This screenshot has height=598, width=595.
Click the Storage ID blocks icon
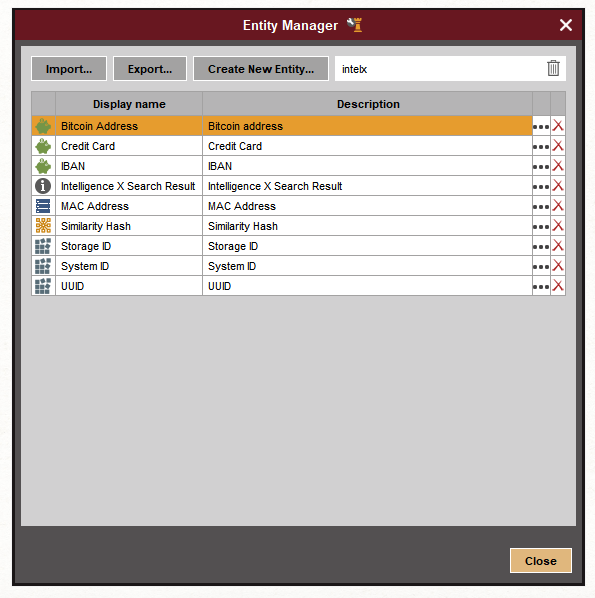tap(43, 246)
